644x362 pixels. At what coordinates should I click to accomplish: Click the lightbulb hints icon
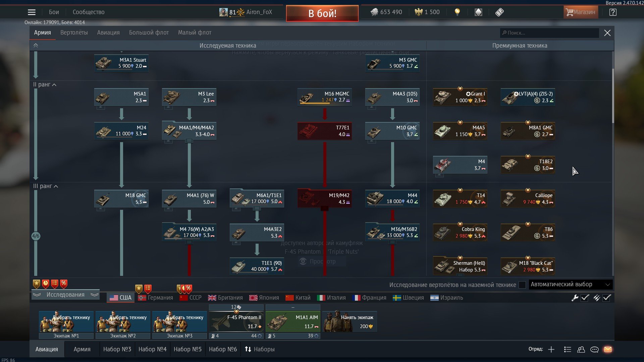tap(457, 12)
